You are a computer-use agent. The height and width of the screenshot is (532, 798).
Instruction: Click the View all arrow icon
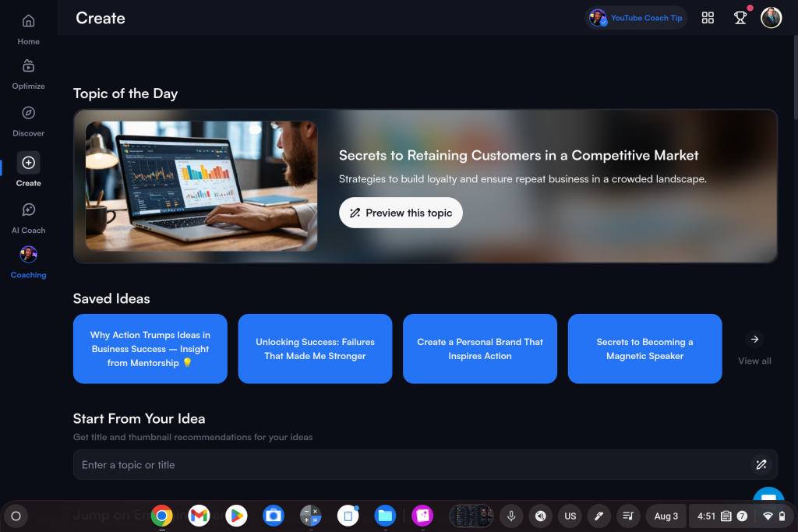point(754,340)
